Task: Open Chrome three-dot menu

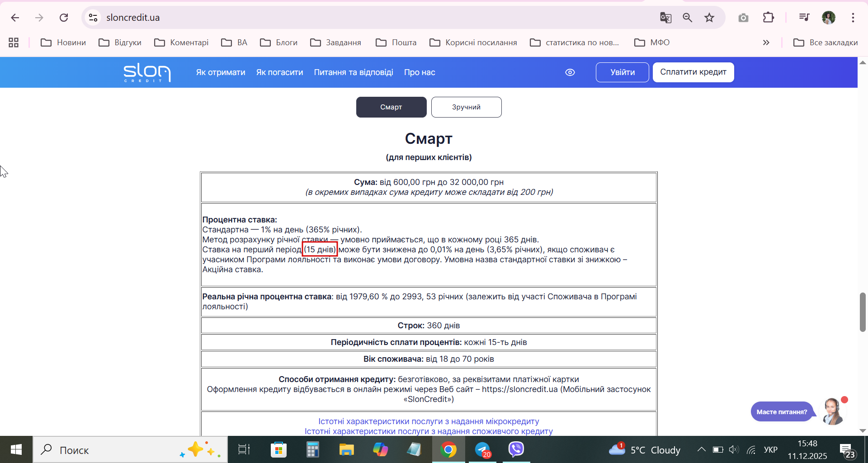Action: [853, 18]
